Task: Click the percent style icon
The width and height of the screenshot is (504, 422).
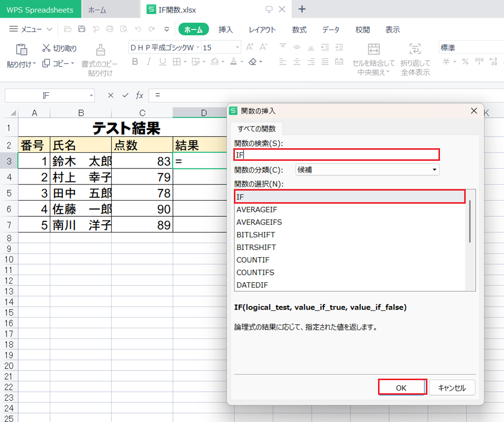Action: 465,62
